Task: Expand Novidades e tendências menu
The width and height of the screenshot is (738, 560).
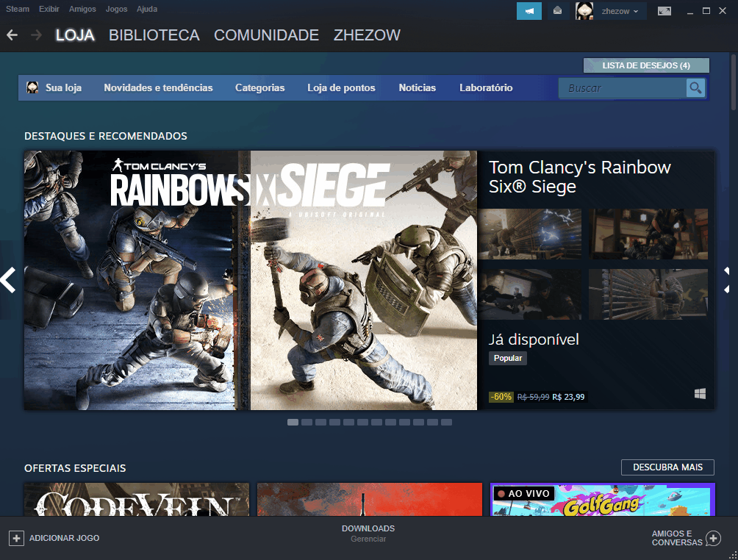Action: pyautogui.click(x=158, y=88)
